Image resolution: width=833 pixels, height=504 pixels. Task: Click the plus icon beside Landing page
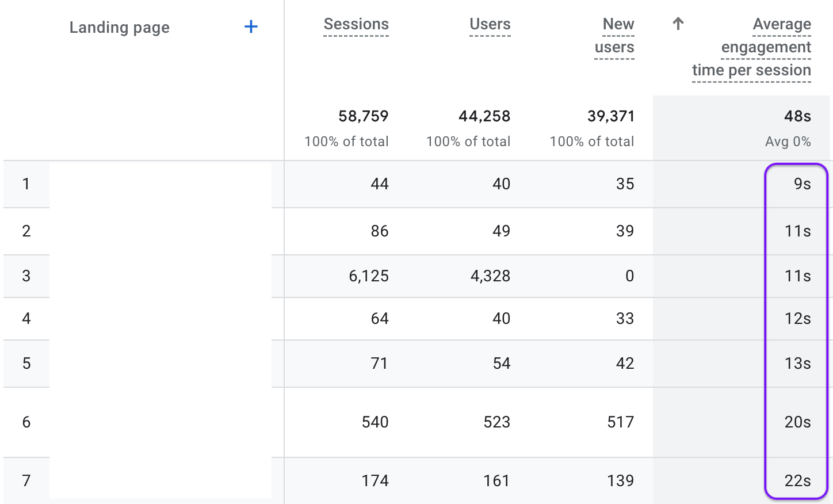click(x=251, y=27)
